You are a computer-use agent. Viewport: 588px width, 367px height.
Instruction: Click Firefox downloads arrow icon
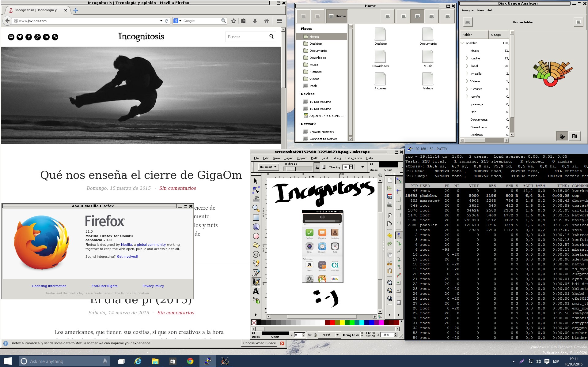(255, 21)
